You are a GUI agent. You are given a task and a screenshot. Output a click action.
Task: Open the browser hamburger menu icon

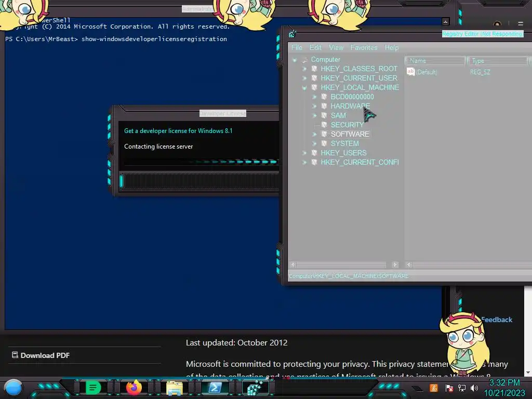521,24
